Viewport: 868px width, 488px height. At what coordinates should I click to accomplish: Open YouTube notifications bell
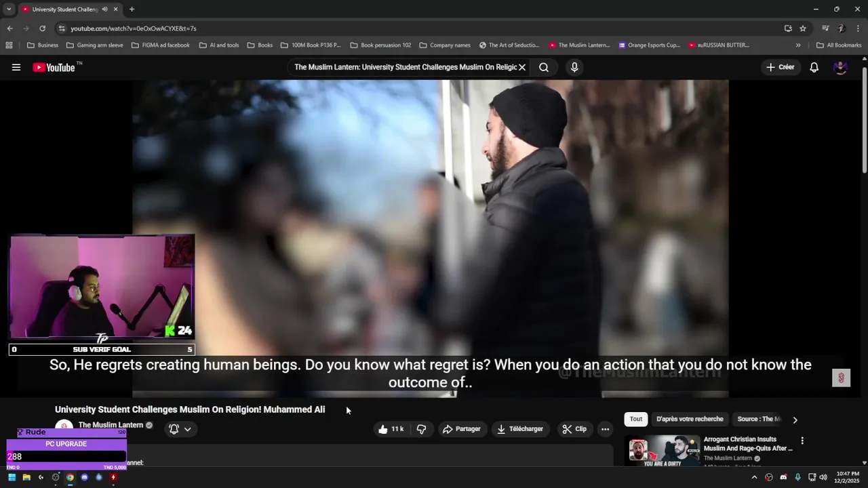point(814,67)
